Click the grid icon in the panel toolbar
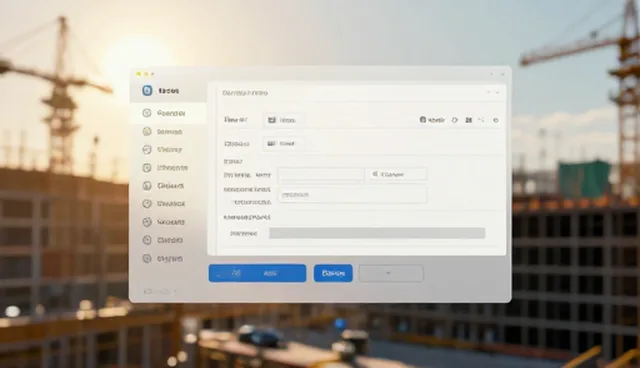The image size is (640, 368). tap(469, 120)
